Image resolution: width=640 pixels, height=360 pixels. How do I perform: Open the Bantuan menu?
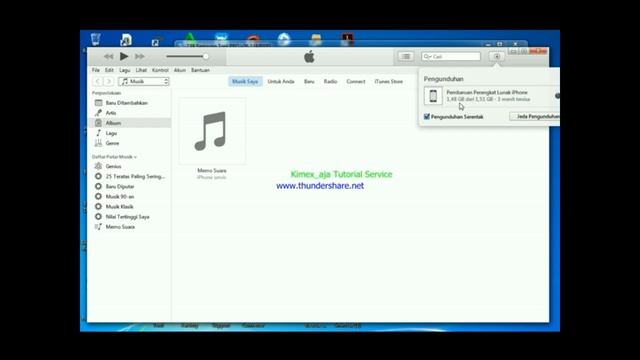200,70
